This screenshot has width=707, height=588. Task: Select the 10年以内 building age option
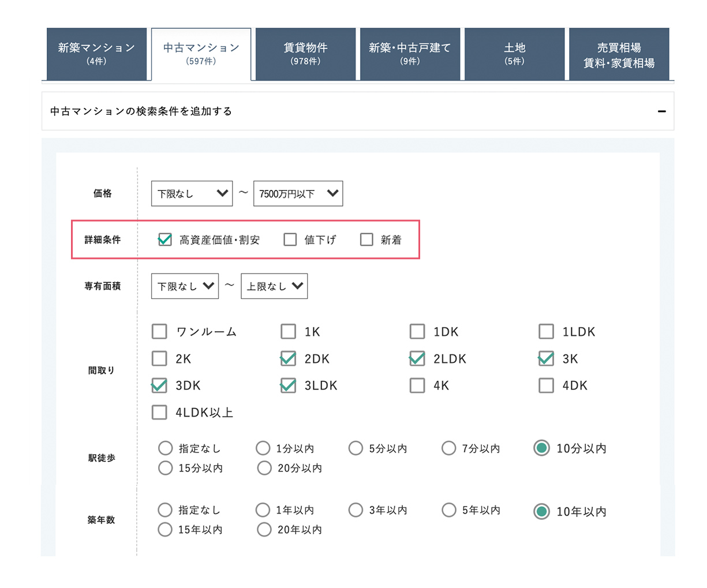pyautogui.click(x=541, y=511)
